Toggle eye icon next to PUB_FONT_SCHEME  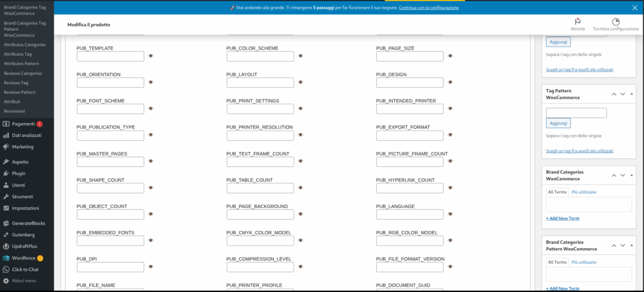(x=151, y=109)
